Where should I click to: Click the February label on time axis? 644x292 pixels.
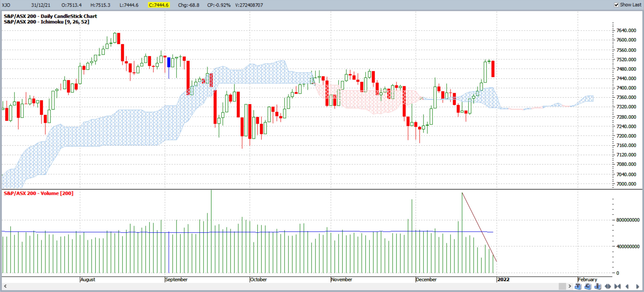pyautogui.click(x=588, y=279)
